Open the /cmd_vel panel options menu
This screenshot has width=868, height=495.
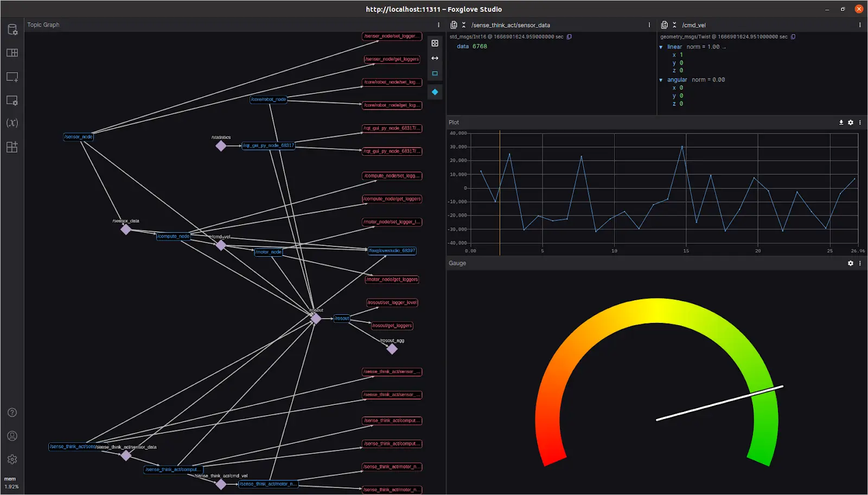point(860,25)
